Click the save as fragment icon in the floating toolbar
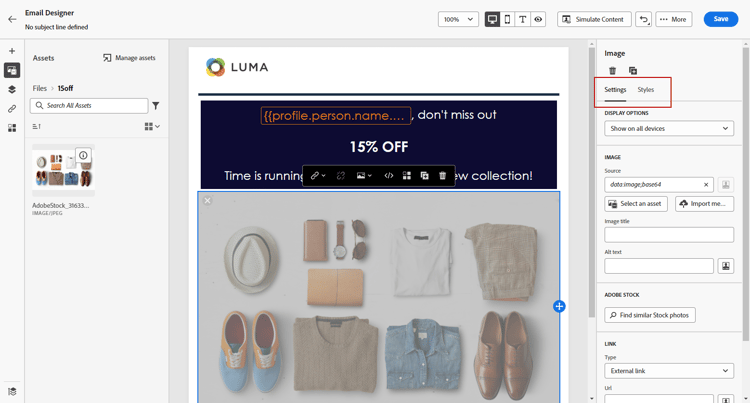 click(407, 175)
